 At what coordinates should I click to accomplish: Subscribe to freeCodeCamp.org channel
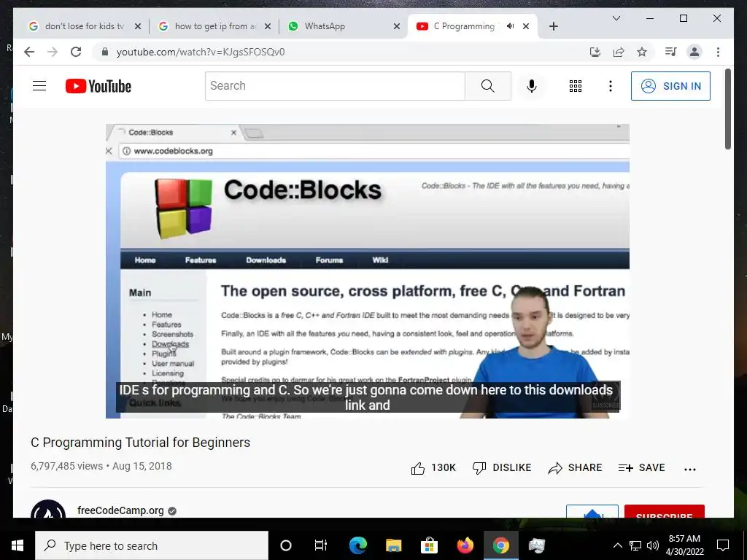[x=664, y=512]
